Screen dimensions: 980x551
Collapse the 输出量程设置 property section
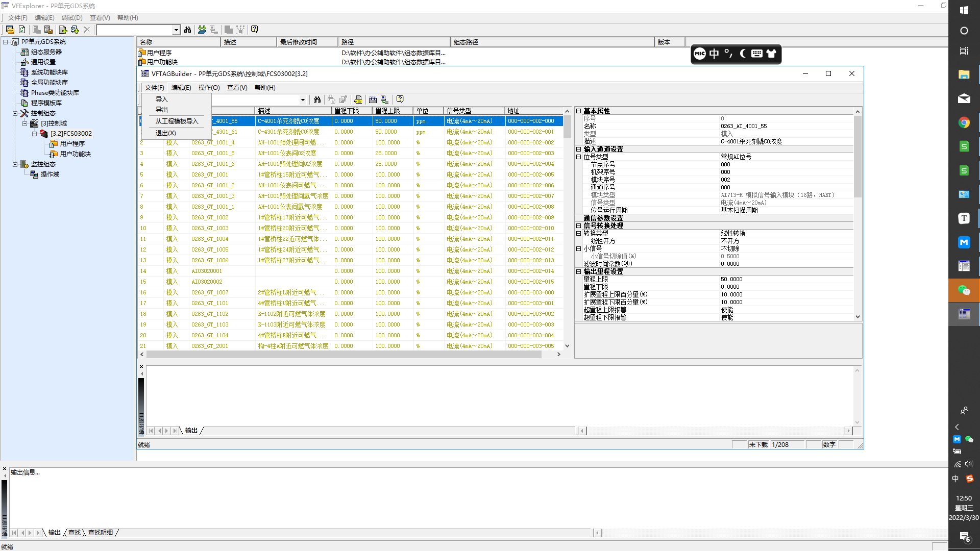click(579, 271)
